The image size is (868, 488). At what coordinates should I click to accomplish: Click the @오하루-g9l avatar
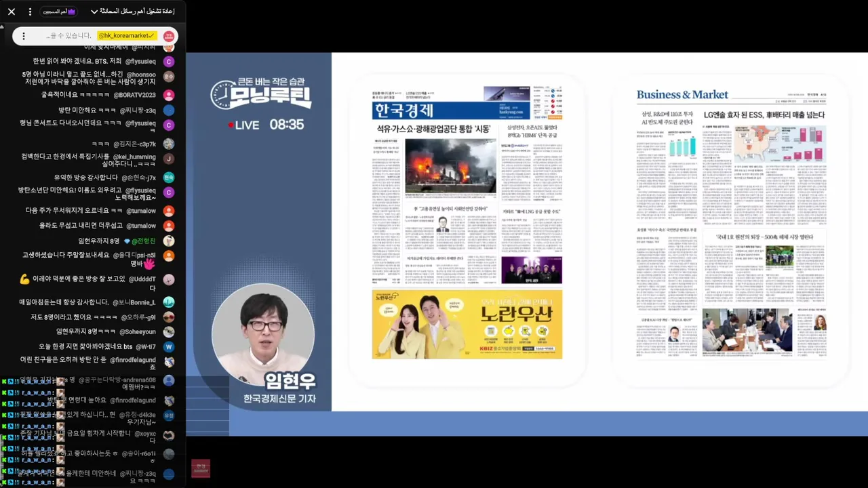(x=169, y=317)
